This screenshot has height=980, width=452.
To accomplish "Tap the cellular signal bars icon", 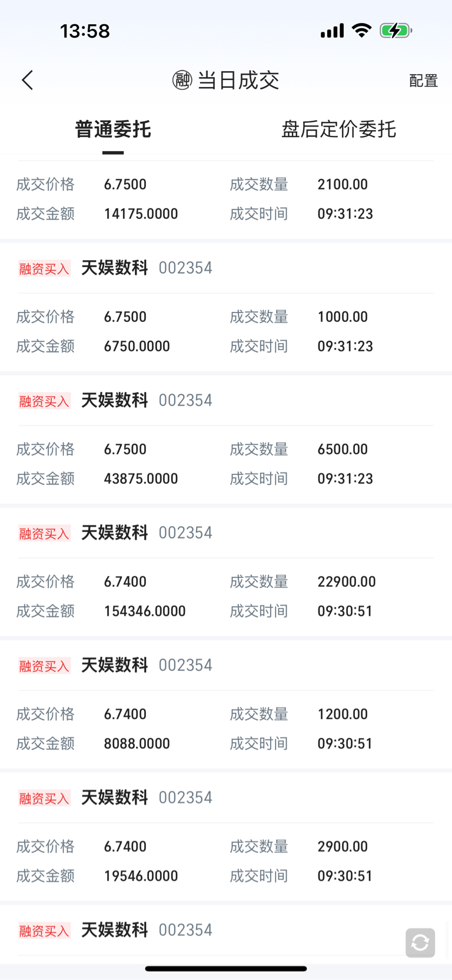I will pos(333,31).
